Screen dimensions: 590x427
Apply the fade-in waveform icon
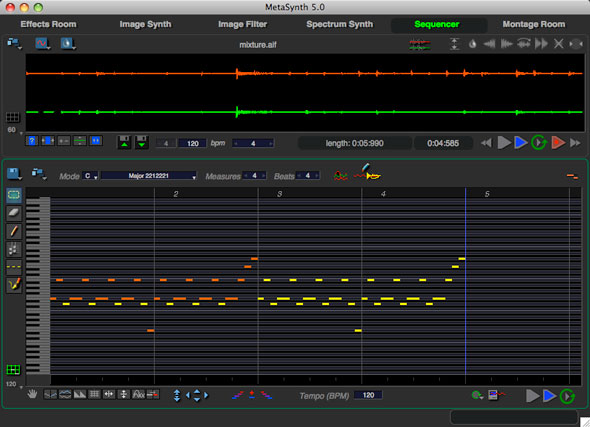click(x=489, y=44)
